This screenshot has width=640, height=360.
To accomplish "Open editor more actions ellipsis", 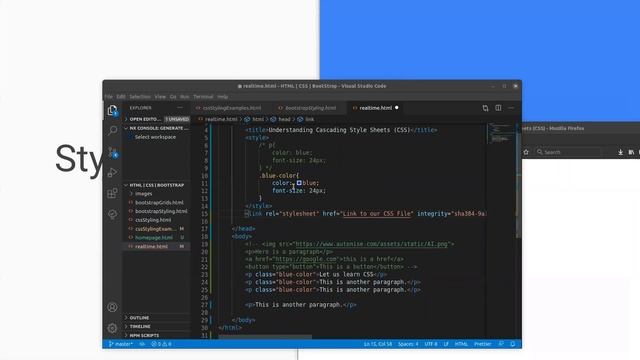I will 511,108.
